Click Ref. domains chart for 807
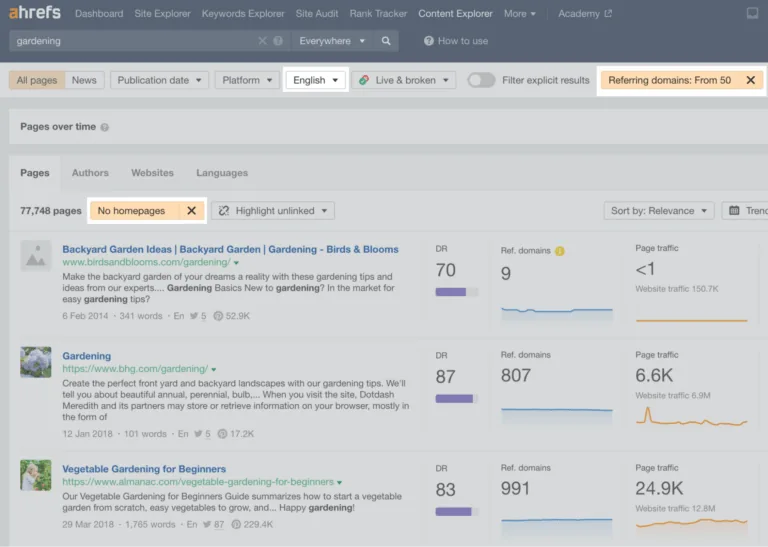 tap(557, 415)
